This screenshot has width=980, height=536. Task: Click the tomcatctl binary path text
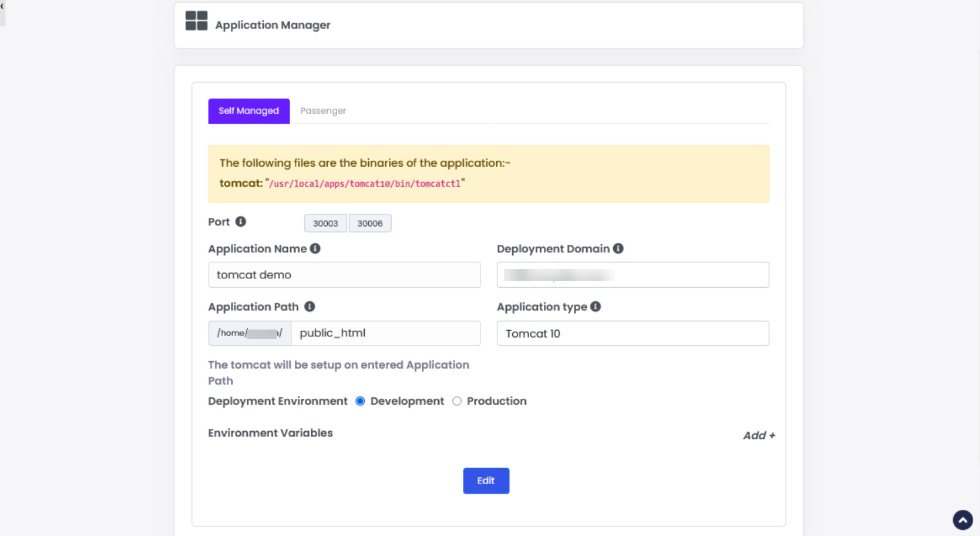[x=365, y=183]
